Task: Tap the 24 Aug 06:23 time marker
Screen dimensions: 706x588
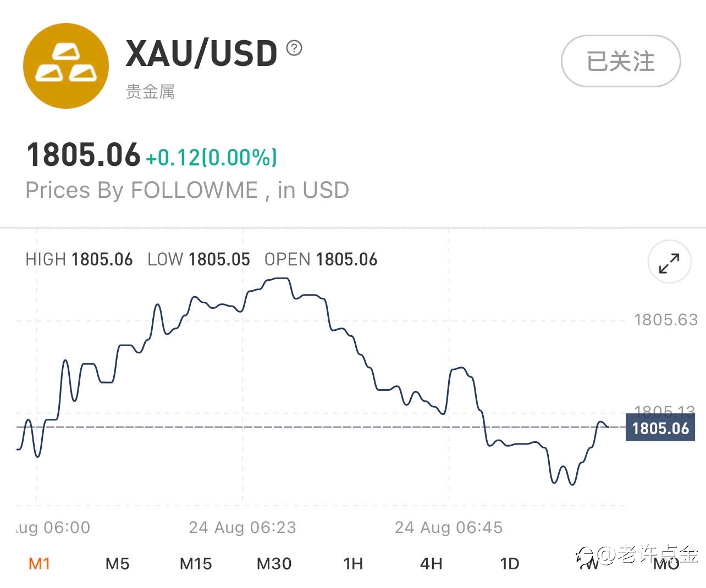Action: pyautogui.click(x=242, y=528)
